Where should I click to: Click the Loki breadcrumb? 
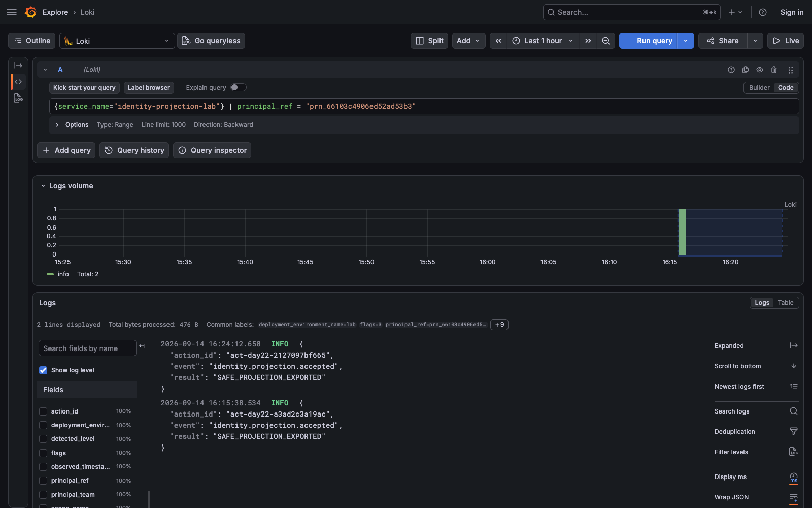click(x=87, y=12)
